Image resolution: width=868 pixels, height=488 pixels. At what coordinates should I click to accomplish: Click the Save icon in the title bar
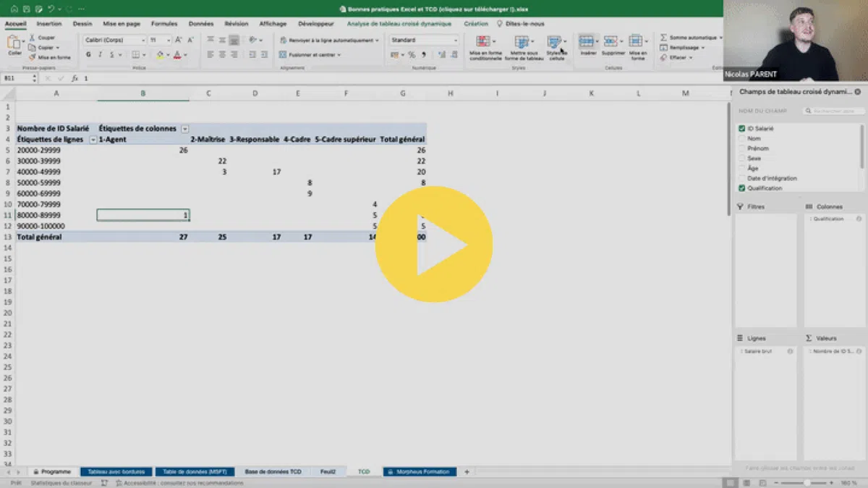[x=26, y=9]
